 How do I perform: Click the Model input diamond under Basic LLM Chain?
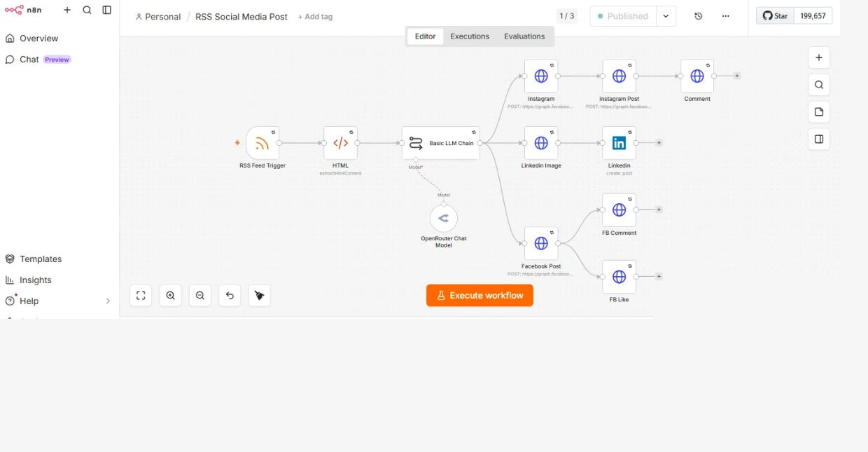(416, 160)
